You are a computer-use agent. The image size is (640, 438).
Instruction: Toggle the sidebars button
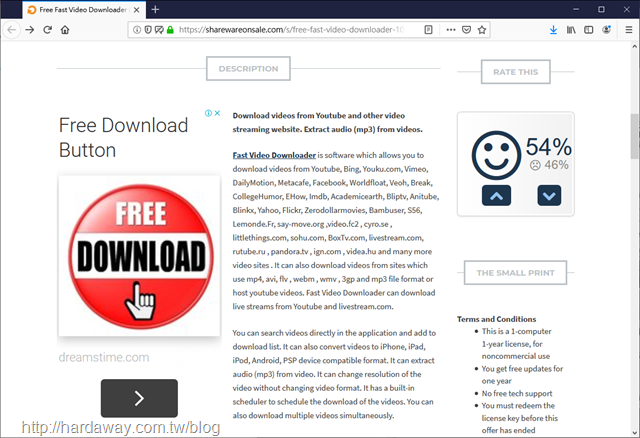pos(589,30)
